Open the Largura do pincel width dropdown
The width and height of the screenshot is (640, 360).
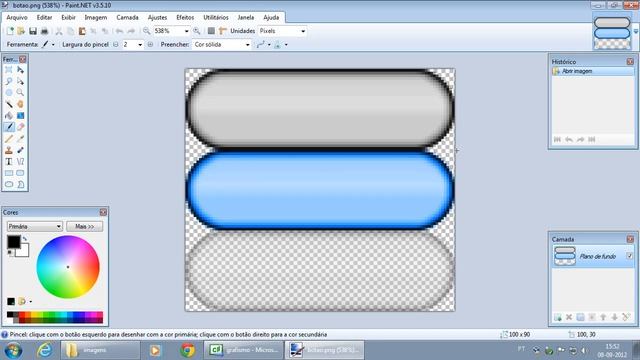tap(140, 44)
